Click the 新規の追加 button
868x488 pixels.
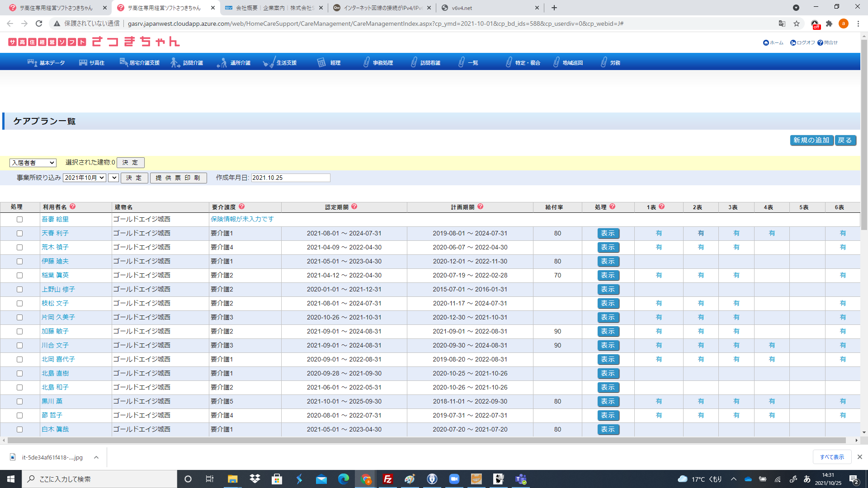click(811, 140)
